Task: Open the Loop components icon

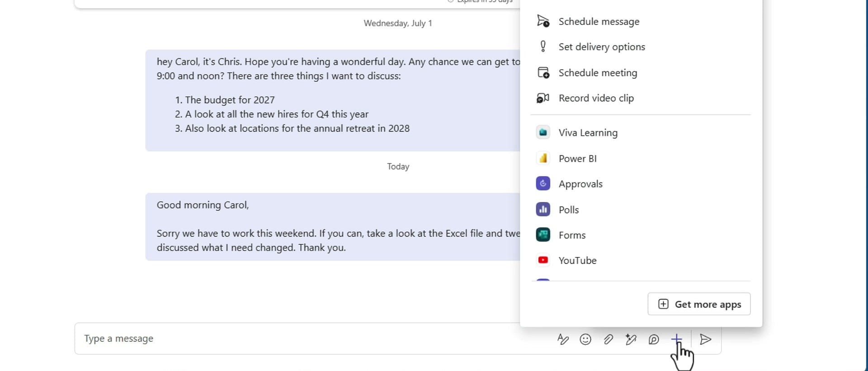Action: [x=654, y=339]
